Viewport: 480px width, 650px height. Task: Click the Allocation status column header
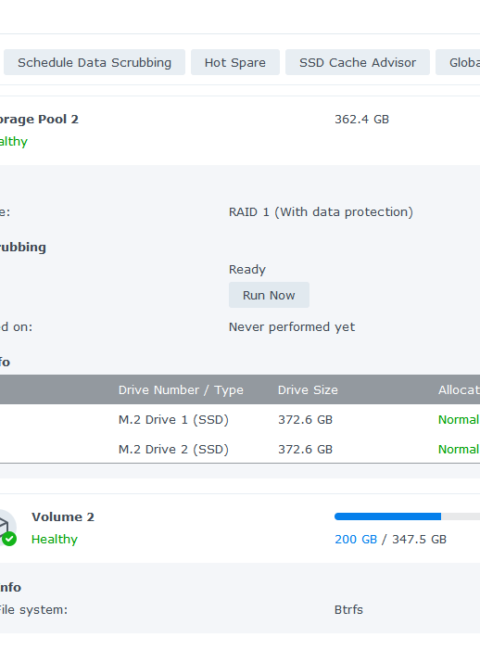coord(459,390)
